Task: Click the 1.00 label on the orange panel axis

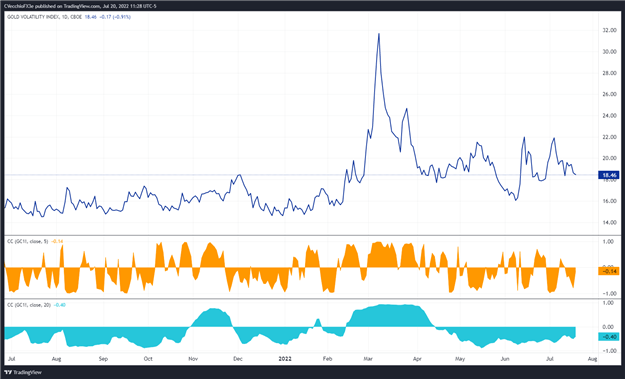Action: point(608,242)
